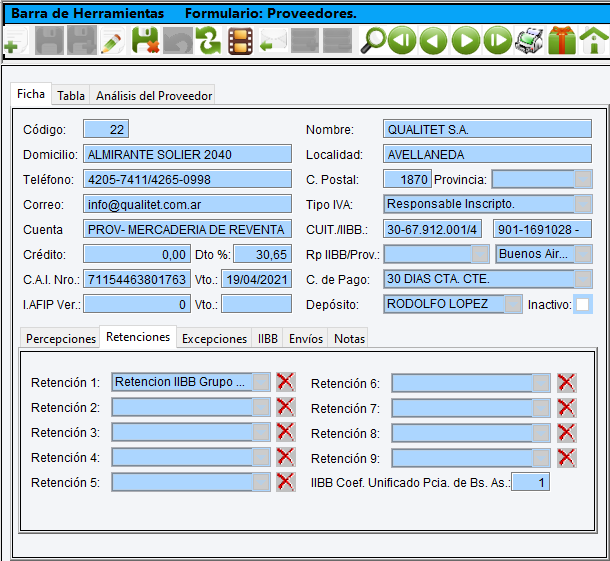This screenshot has width=610, height=561.
Task: Click the green refresh arrows icon
Action: [x=209, y=41]
